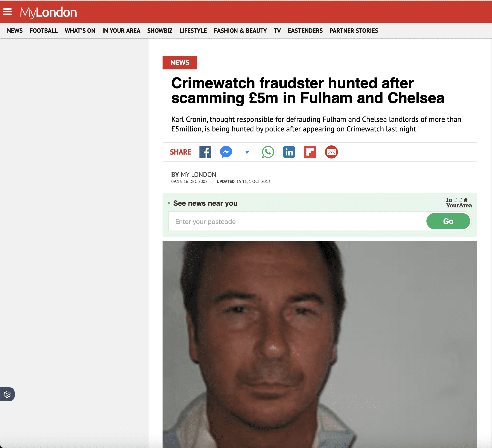The height and width of the screenshot is (448, 492).
Task: Open the privacy settings gear
Action: pyautogui.click(x=7, y=394)
